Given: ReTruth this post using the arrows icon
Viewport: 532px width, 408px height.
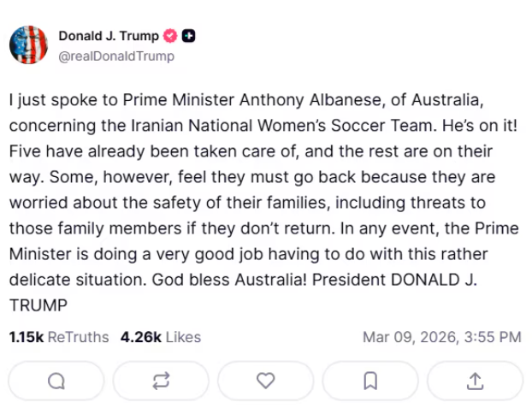Looking at the screenshot, I should (161, 381).
